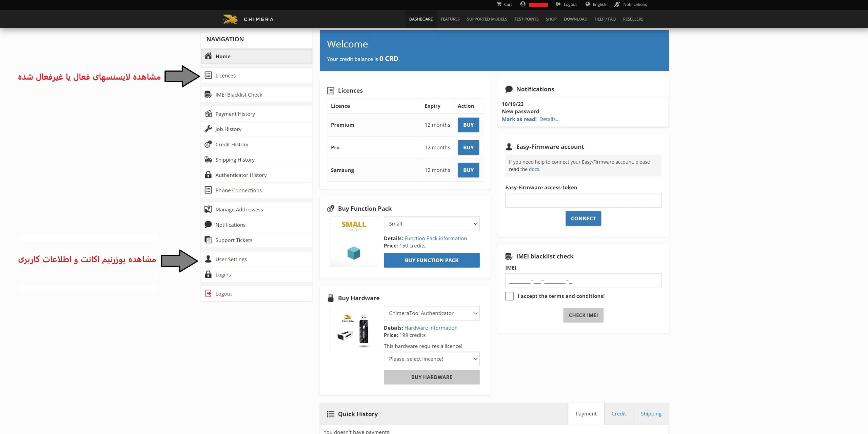Click the Job History wrench icon
The height and width of the screenshot is (434, 868).
pyautogui.click(x=208, y=129)
